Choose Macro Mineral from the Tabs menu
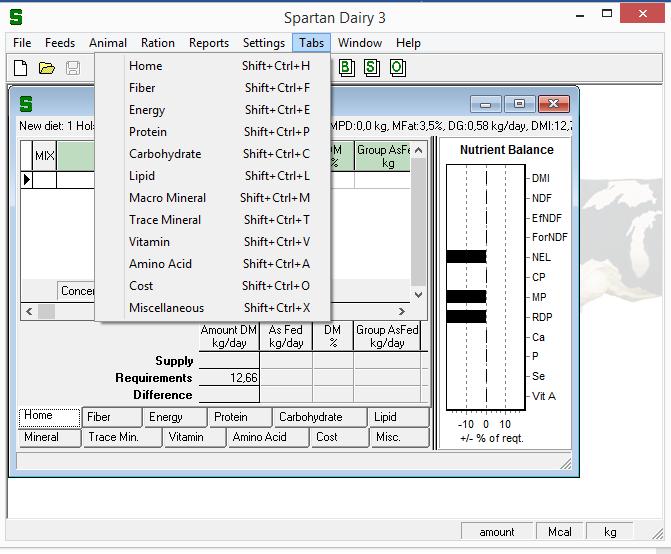671x554 pixels. pyautogui.click(x=213, y=198)
